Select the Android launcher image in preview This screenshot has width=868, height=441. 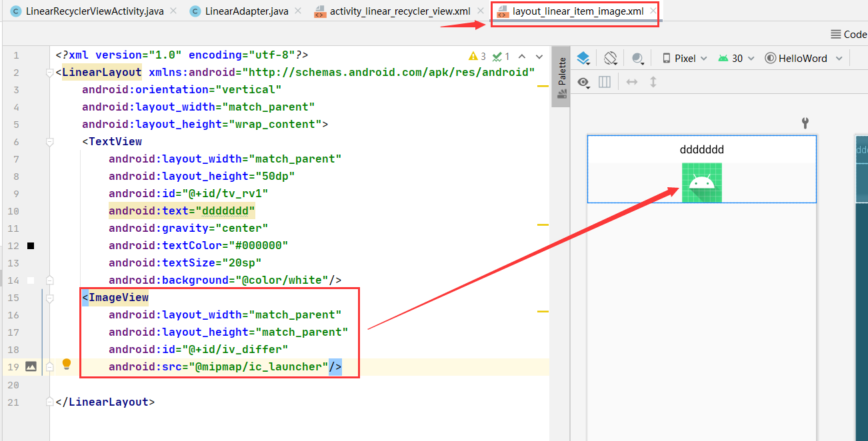click(701, 183)
